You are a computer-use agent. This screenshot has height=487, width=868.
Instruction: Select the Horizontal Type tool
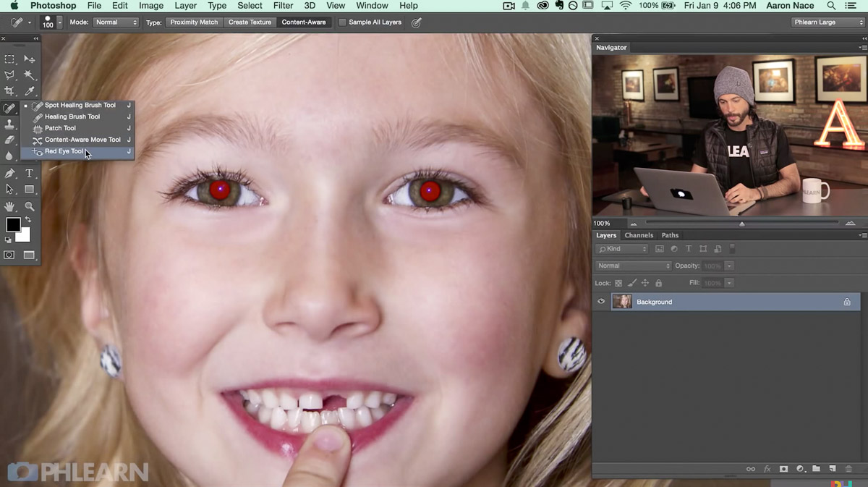tap(30, 174)
